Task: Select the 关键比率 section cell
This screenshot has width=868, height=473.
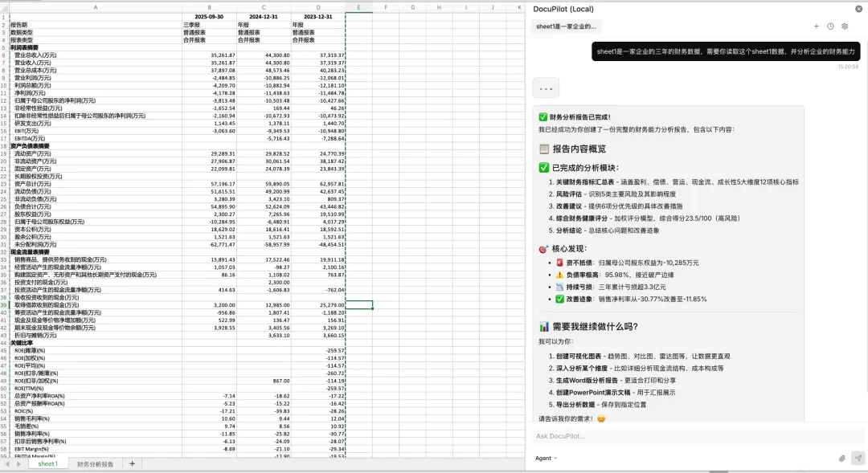Action: [x=95, y=343]
